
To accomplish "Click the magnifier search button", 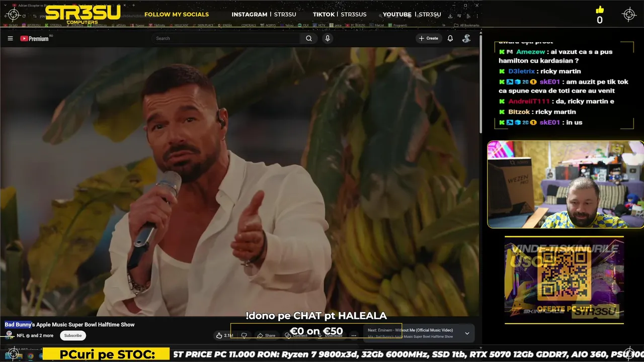I will click(309, 38).
